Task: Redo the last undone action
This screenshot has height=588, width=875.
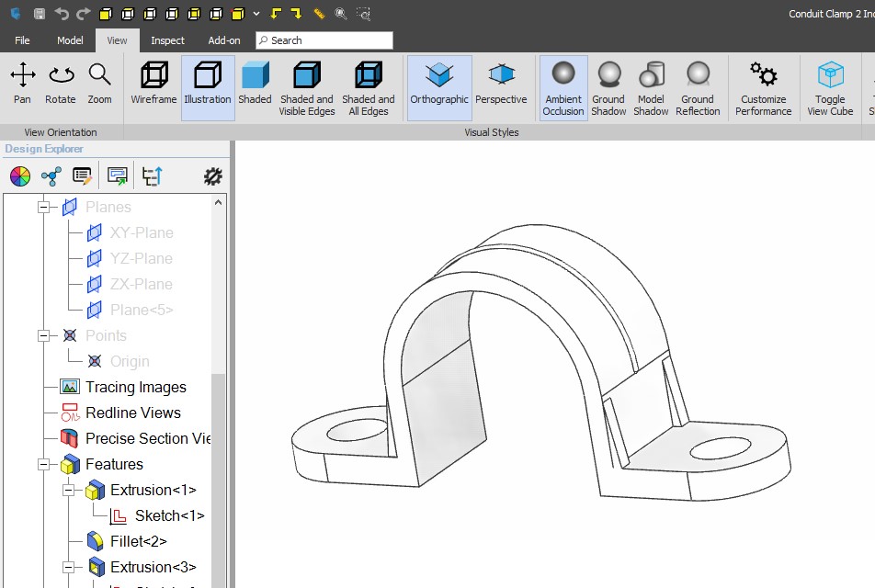Action: pyautogui.click(x=83, y=14)
